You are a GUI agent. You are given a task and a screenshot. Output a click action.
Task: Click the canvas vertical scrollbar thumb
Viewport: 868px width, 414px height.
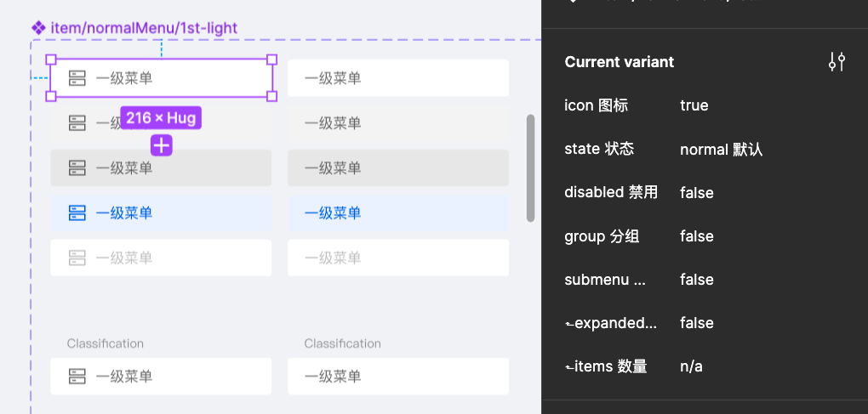tap(531, 168)
